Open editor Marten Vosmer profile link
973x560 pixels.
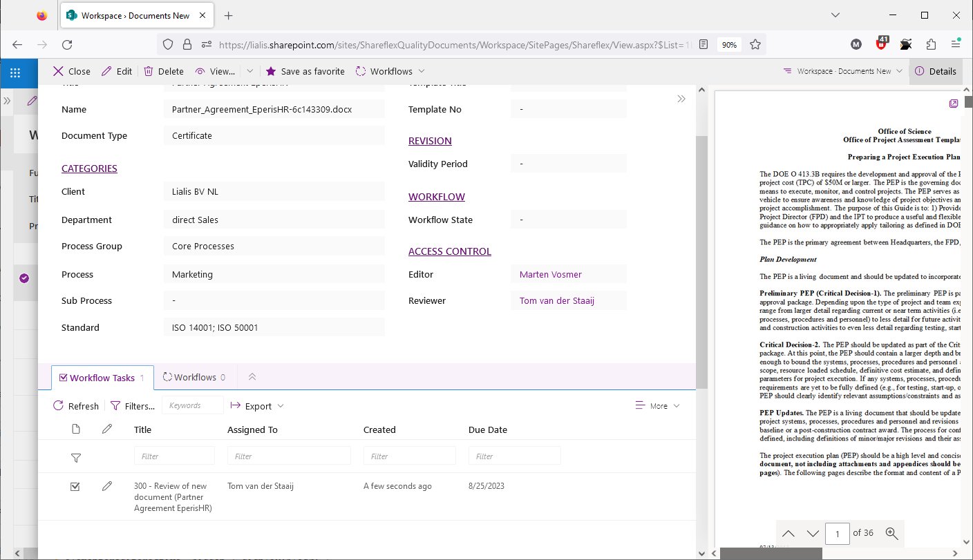[551, 274]
